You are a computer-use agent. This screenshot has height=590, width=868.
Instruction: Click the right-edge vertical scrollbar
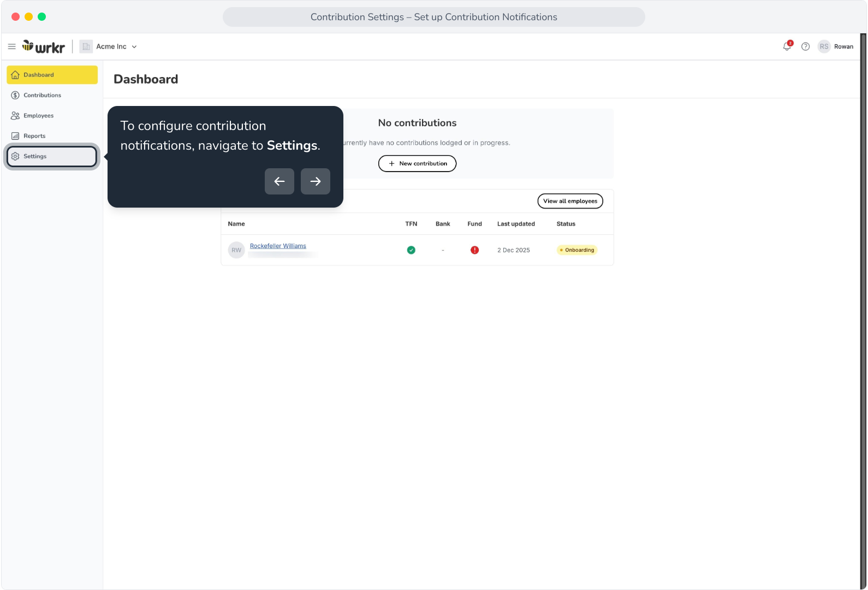[x=863, y=311]
